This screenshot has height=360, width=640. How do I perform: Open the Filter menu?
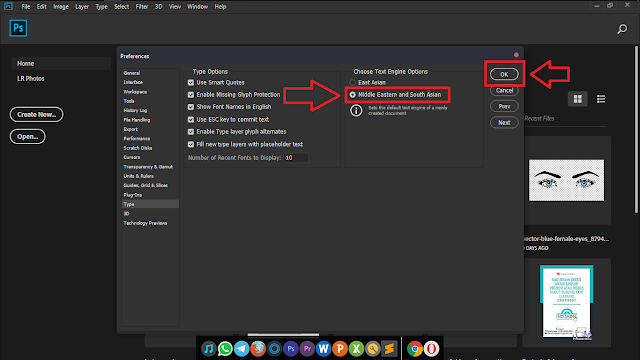tap(142, 7)
